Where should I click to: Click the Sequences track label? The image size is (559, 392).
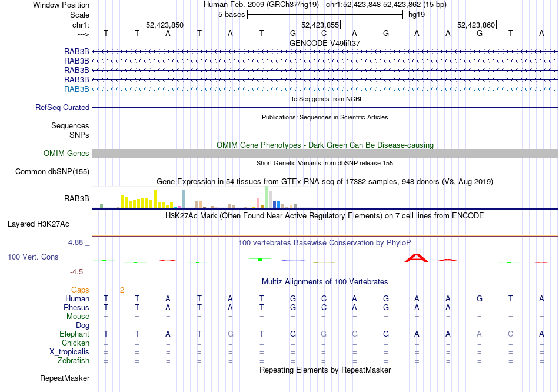click(x=70, y=125)
